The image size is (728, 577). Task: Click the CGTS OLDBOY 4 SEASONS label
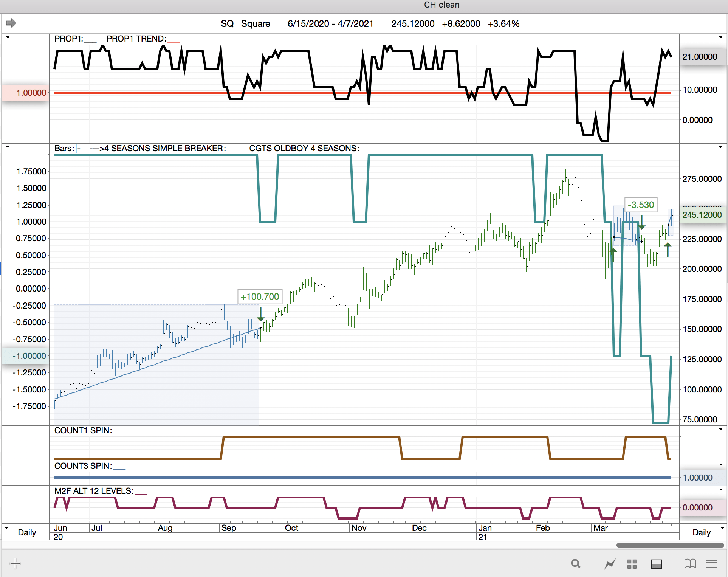(x=304, y=148)
